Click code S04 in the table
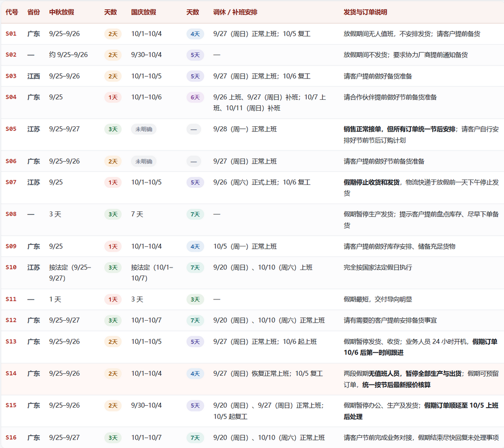504x448 pixels. tap(11, 97)
